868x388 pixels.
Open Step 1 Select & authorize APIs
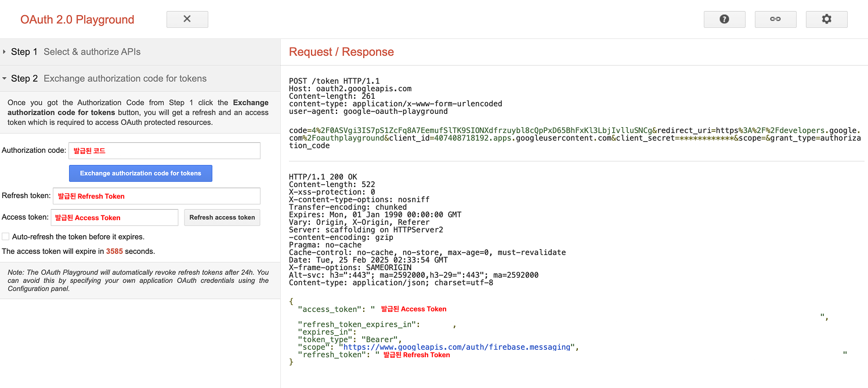140,52
